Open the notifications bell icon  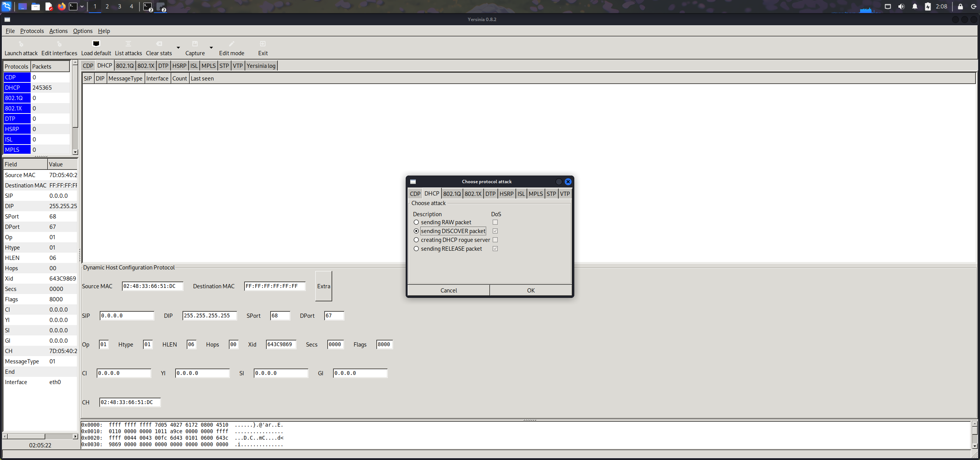point(915,7)
